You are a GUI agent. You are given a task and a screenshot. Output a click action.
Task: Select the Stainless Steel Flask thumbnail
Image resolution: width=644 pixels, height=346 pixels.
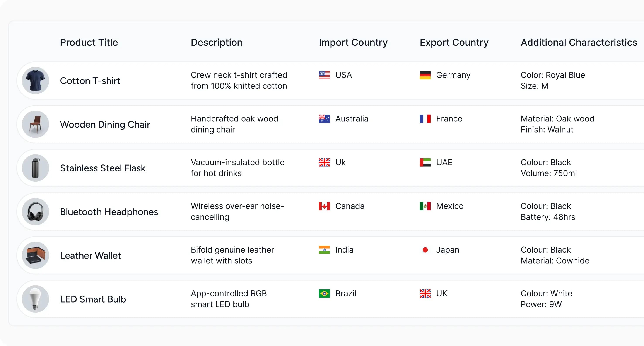pos(35,168)
